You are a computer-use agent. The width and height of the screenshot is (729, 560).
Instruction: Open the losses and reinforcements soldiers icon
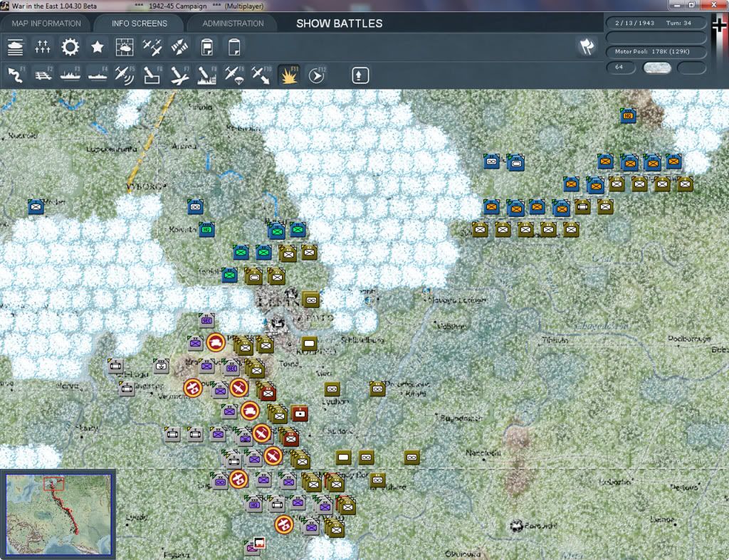42,47
